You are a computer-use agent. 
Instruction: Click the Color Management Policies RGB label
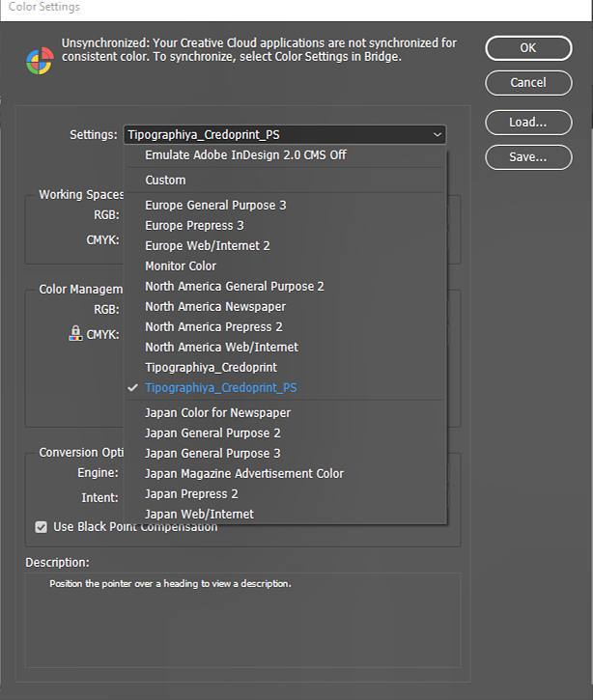pyautogui.click(x=106, y=309)
